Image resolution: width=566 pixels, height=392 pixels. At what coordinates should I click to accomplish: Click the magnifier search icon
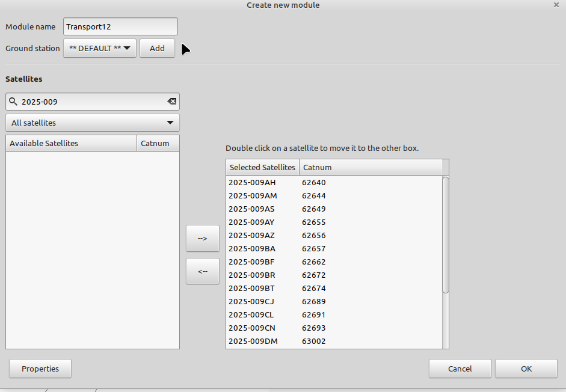coord(13,102)
